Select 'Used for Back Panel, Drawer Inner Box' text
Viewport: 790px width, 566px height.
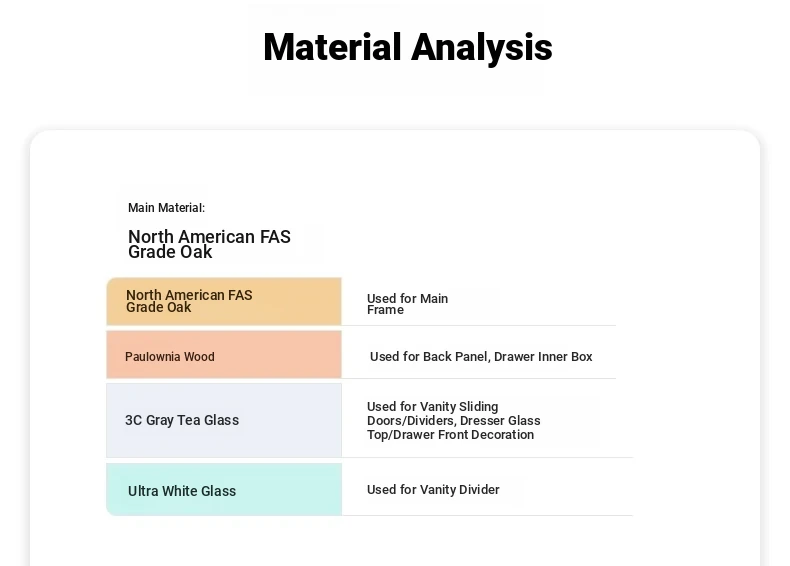point(481,356)
